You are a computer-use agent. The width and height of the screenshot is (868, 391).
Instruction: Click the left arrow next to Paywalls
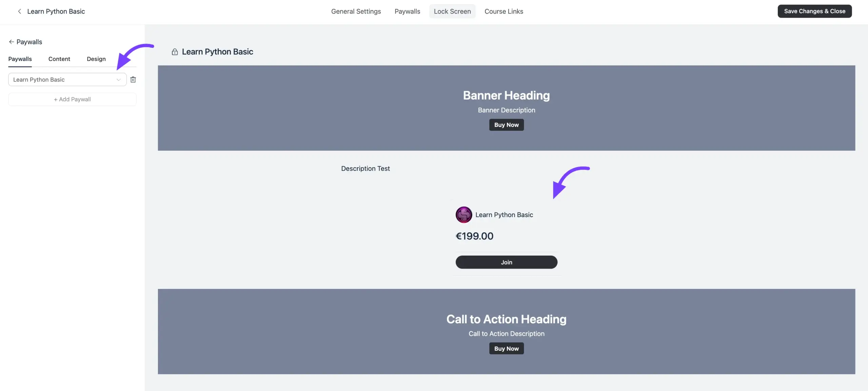11,42
